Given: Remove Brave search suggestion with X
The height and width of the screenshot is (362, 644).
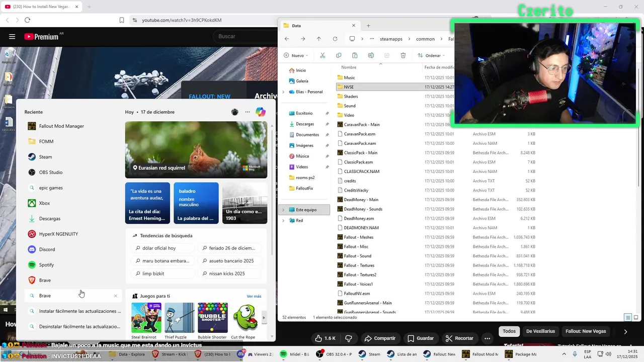Looking at the screenshot, I should 115,296.
